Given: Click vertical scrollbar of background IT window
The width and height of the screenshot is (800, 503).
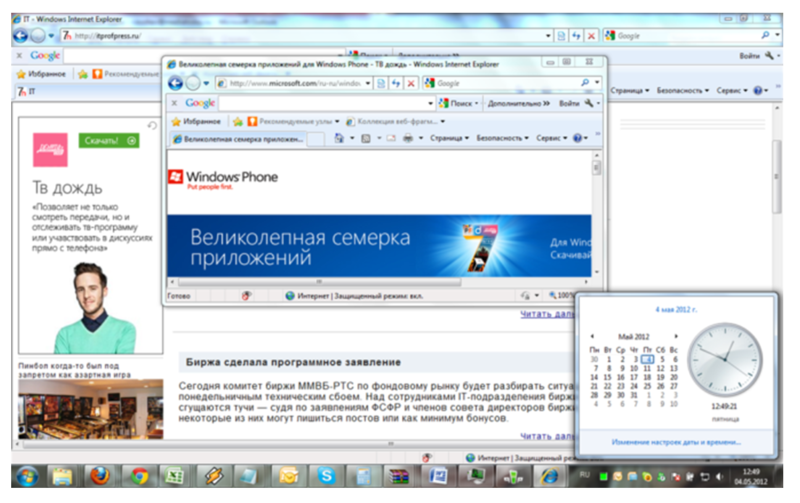Looking at the screenshot, I should (x=777, y=176).
